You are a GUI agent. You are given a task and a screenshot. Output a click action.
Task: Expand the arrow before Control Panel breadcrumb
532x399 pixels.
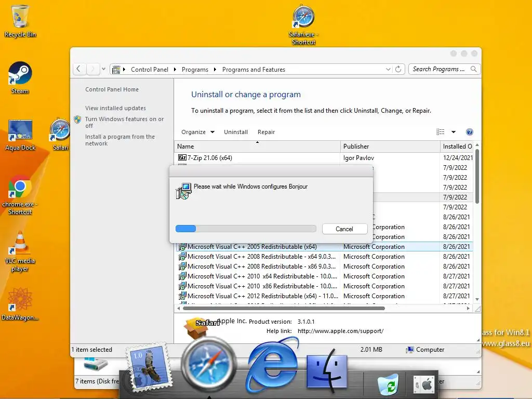124,69
